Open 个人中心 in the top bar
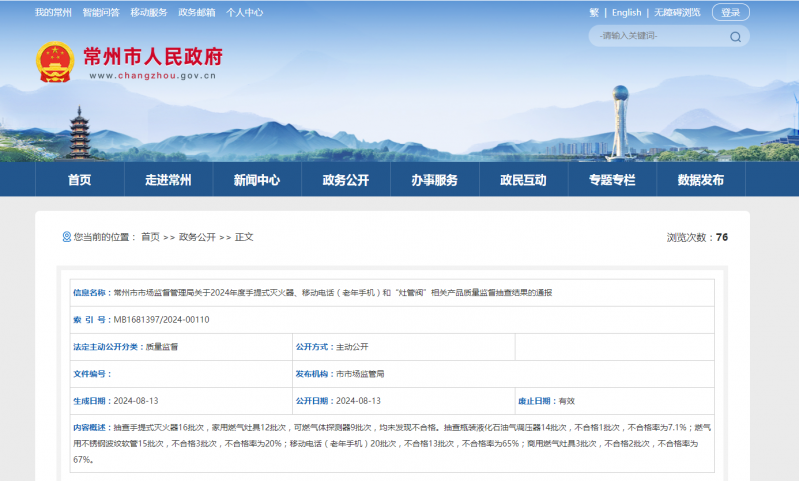799x481 pixels. [x=245, y=12]
